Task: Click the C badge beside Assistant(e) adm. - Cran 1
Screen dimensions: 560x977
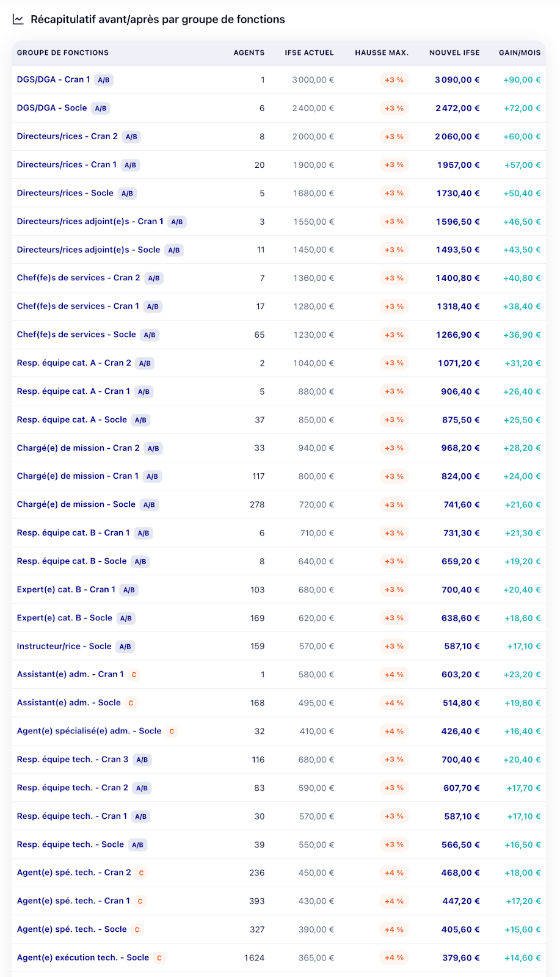Action: tap(134, 675)
